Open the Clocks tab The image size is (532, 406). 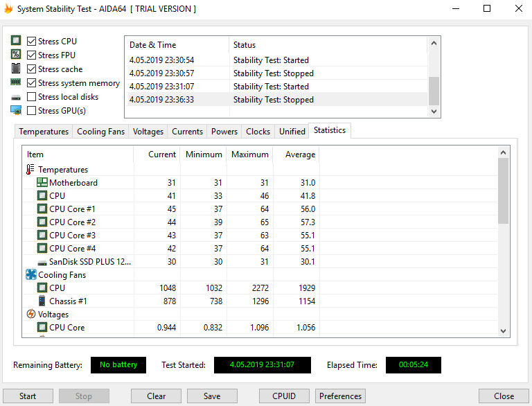click(258, 132)
